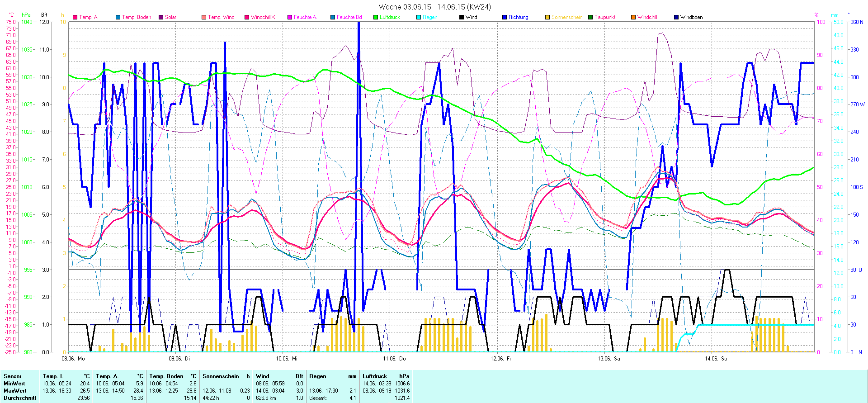The image size is (868, 403).
Task: Click the Luftdruck column header in summary table
Action: click(x=375, y=376)
